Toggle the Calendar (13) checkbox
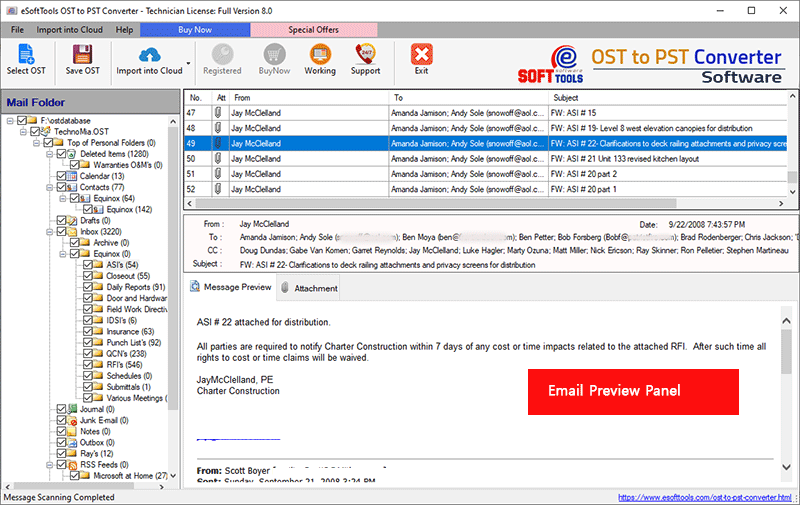 61,176
